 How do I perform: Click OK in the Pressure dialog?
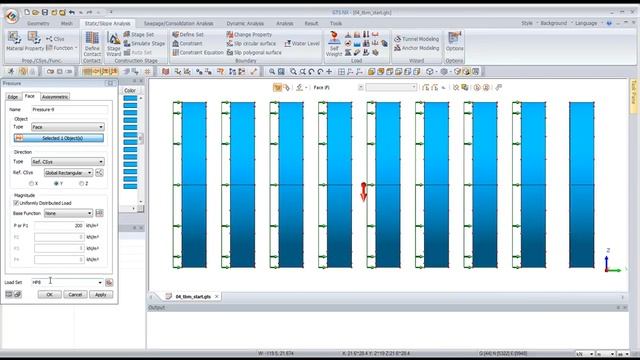(49, 295)
